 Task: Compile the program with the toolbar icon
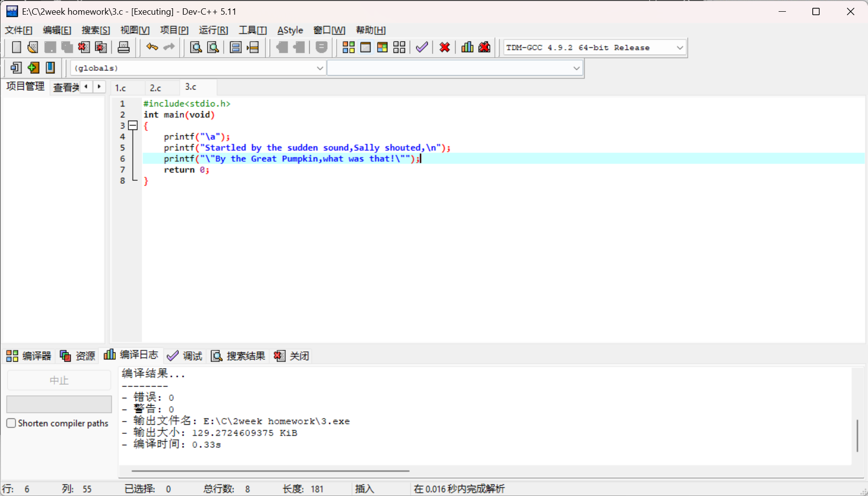click(348, 47)
